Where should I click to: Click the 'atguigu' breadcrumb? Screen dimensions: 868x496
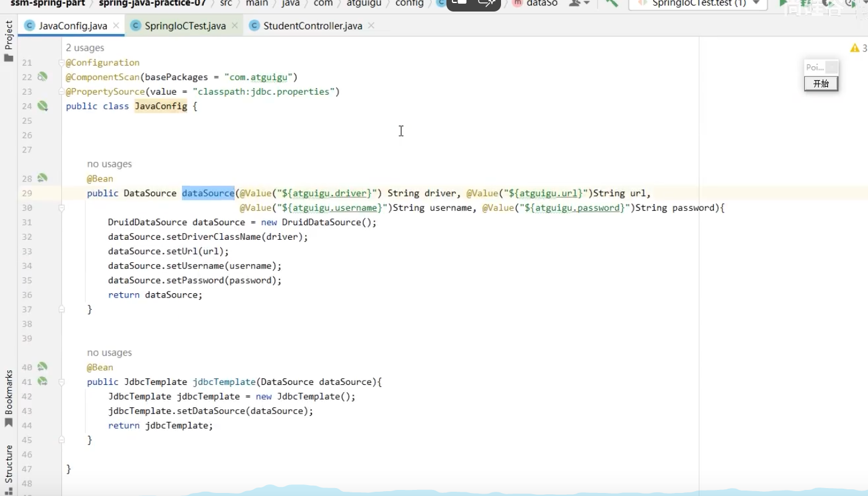point(364,3)
